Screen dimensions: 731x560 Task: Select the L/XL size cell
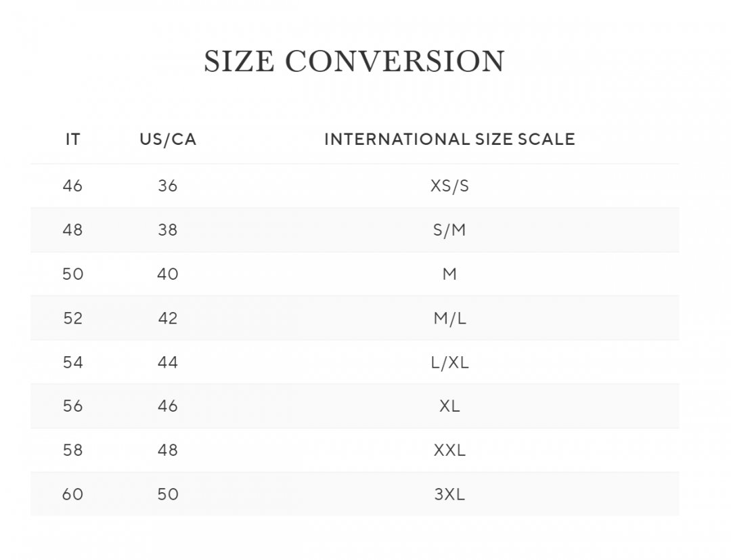[449, 362]
